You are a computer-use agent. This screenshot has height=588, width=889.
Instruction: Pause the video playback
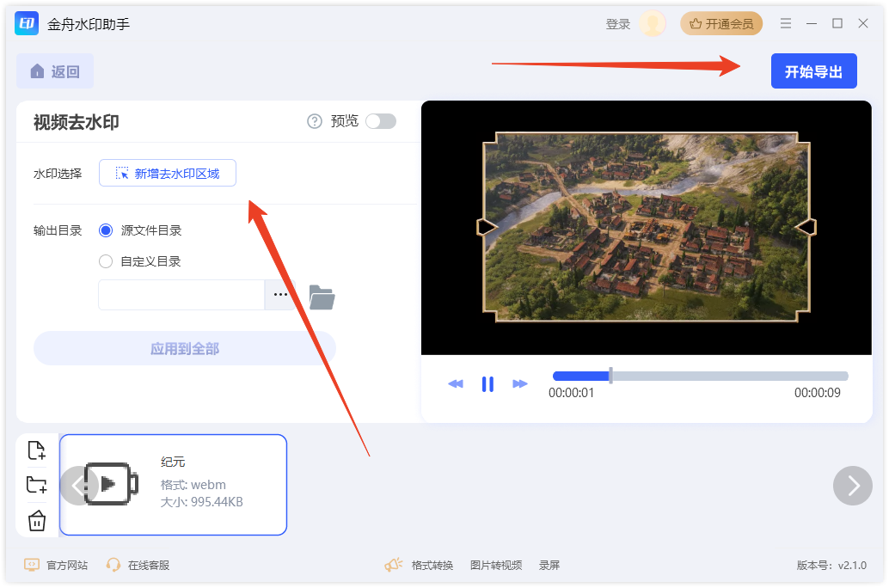(487, 384)
